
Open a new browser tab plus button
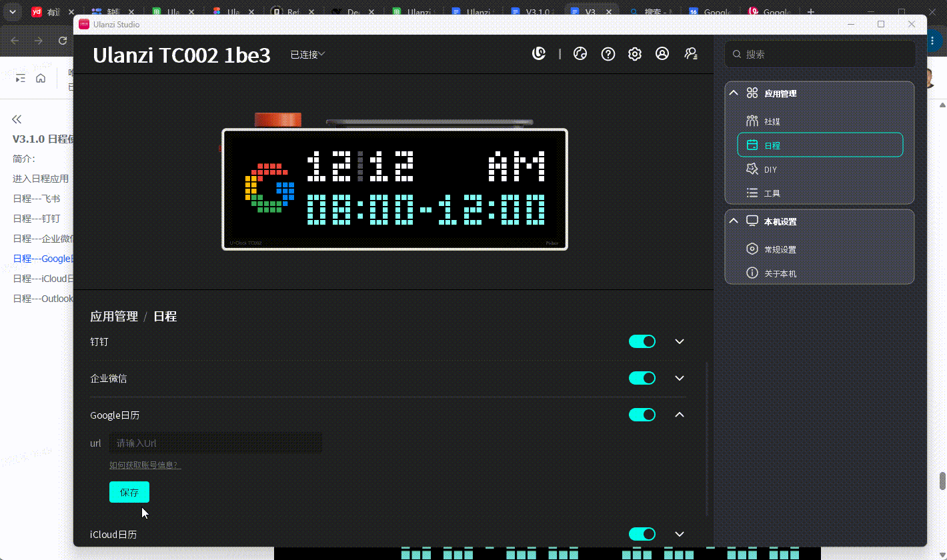(x=811, y=12)
